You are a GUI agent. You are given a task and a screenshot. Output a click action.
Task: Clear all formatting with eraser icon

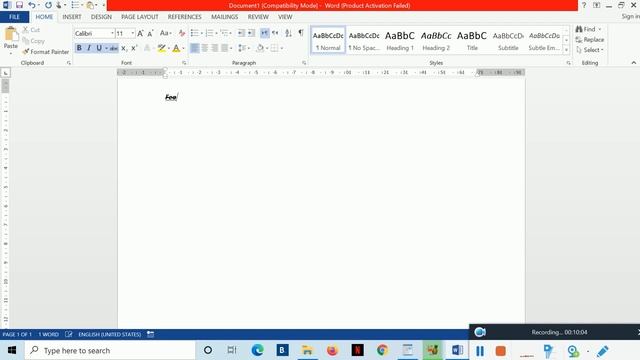pos(182,33)
